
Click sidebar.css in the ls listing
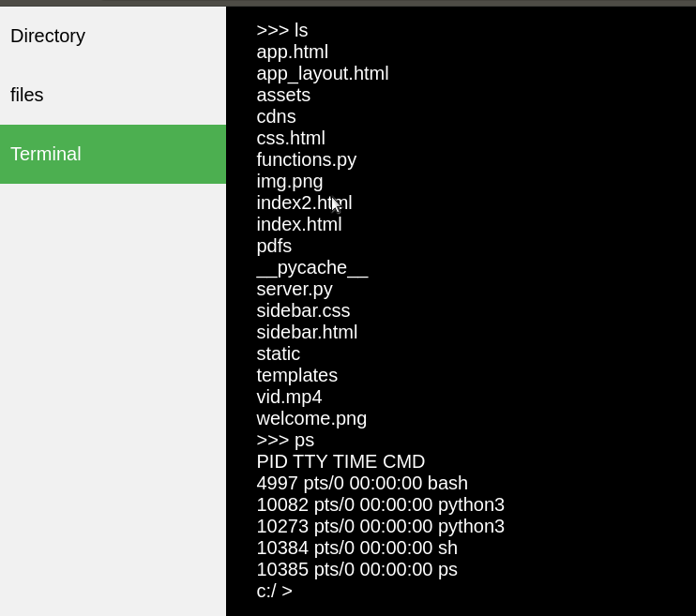click(x=303, y=311)
